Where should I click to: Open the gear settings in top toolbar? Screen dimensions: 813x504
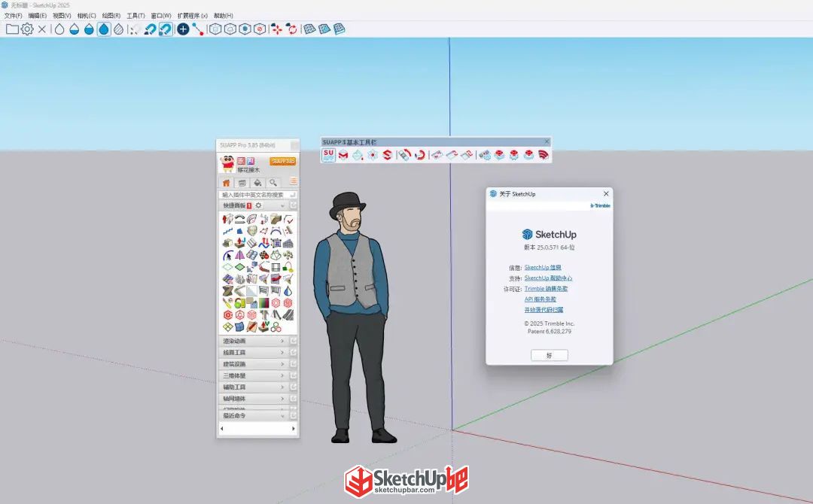tap(27, 29)
